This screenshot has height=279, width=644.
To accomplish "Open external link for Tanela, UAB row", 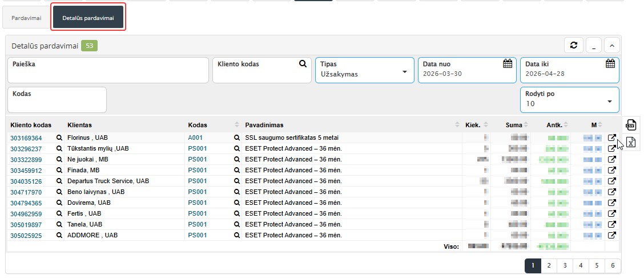I will coord(612,224).
